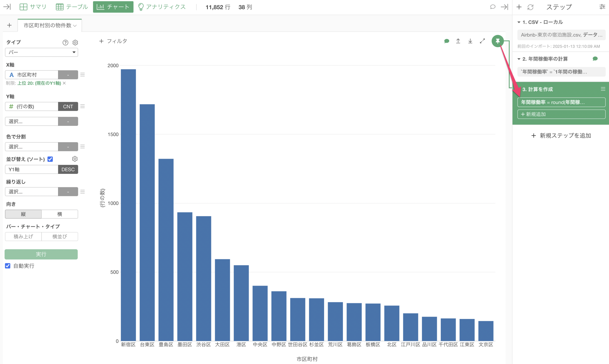Switch to the サマリ tab
Screen dimensions: 609x364
click(33, 7)
